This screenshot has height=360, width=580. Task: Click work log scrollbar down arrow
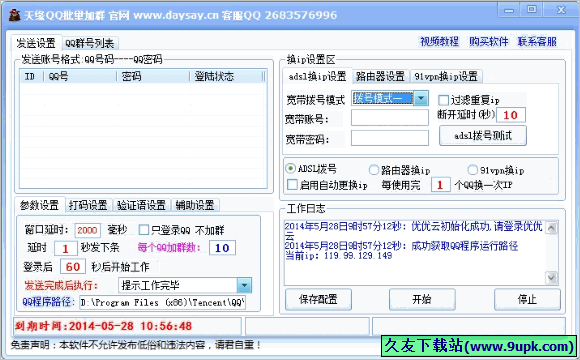552,277
